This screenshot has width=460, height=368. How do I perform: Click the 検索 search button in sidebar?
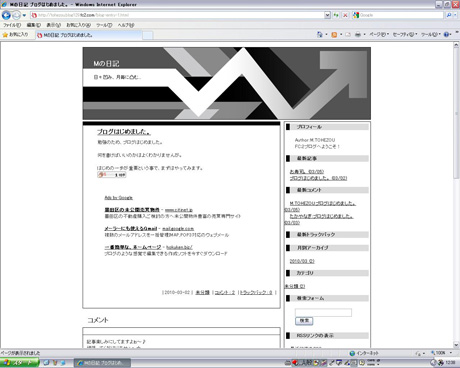point(304,321)
